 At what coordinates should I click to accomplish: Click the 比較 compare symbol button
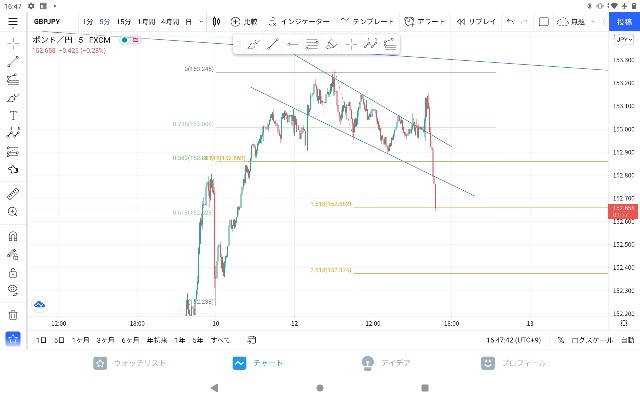point(244,22)
